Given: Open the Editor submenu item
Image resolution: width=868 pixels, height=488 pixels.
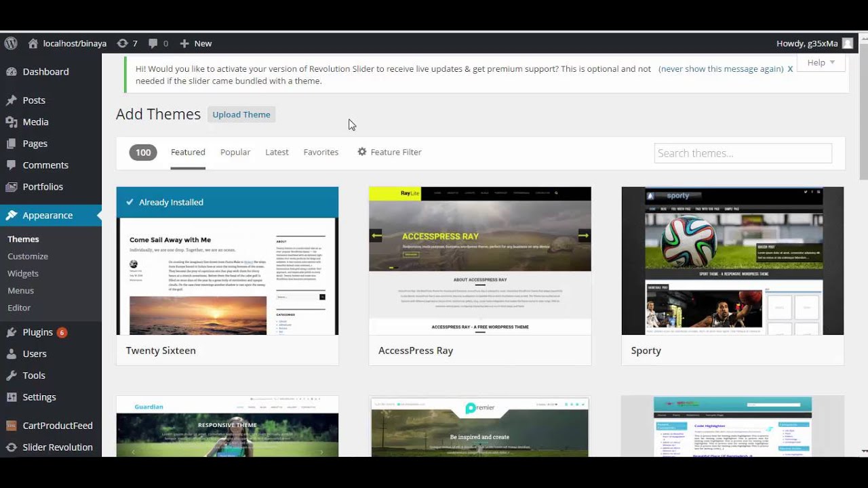Looking at the screenshot, I should [x=19, y=308].
